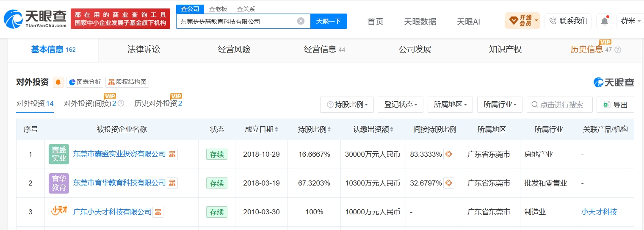
Task: Click the alert bell beside 对外投资
Action: [x=58, y=82]
